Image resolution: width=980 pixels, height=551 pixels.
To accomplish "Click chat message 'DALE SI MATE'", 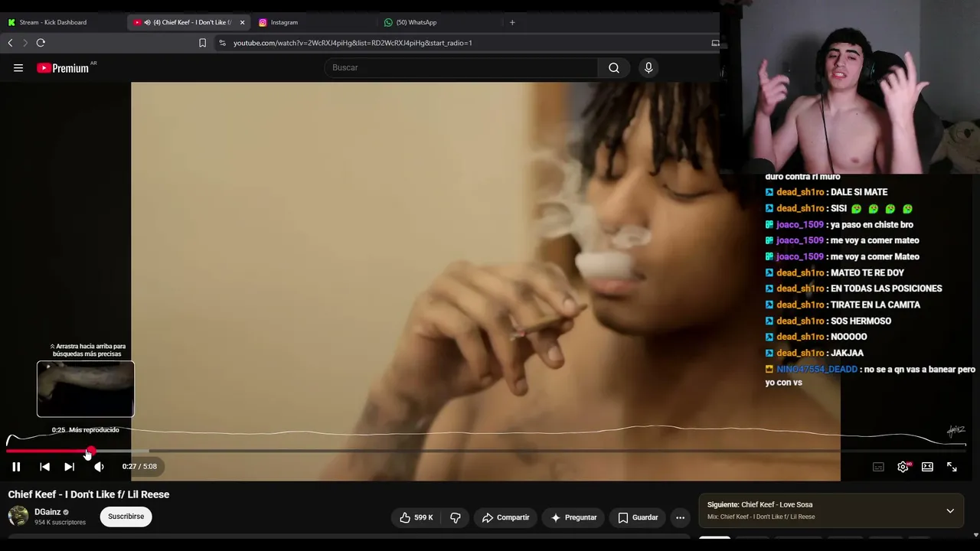I will coord(859,192).
